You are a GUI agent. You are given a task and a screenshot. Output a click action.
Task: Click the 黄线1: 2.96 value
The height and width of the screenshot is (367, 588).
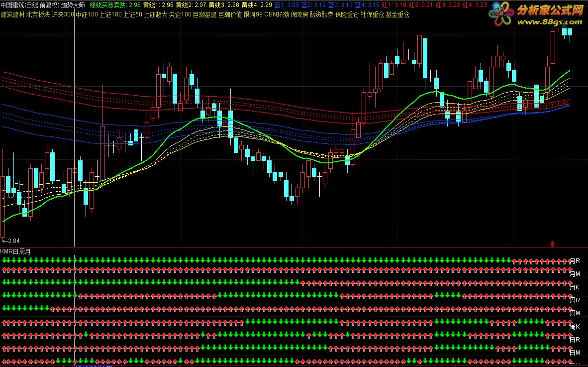click(x=158, y=5)
